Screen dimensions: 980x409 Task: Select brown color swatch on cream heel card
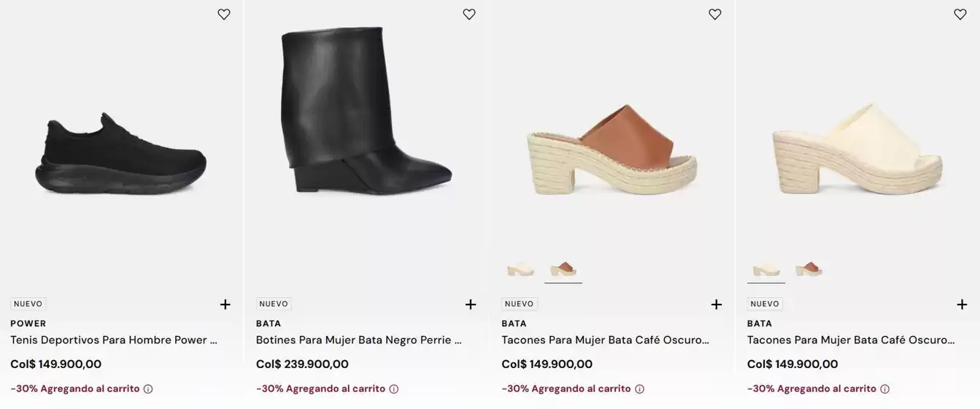[808, 269]
